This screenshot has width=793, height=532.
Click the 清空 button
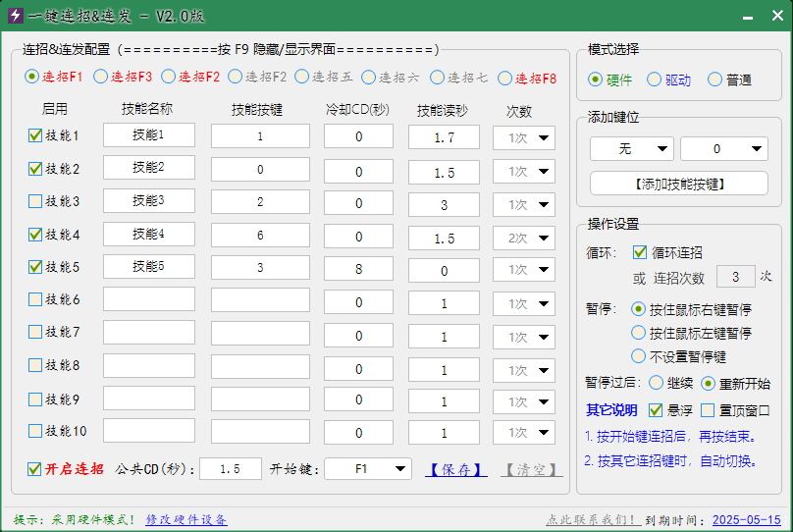click(532, 469)
